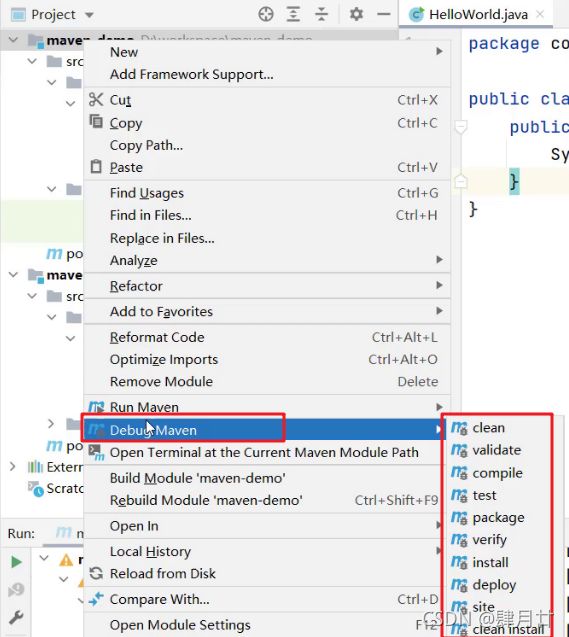Click the Maven icon beside deploy goal
This screenshot has height=637, width=569.
459,585
